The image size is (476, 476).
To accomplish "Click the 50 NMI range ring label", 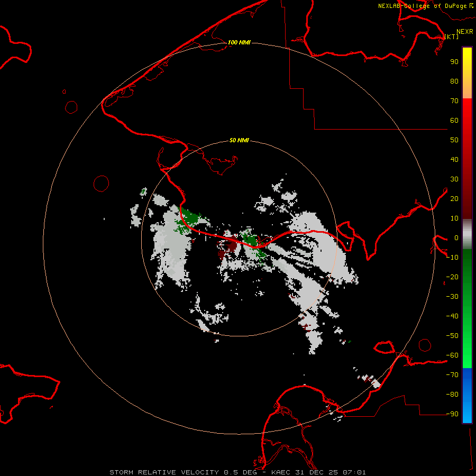I will (x=239, y=140).
